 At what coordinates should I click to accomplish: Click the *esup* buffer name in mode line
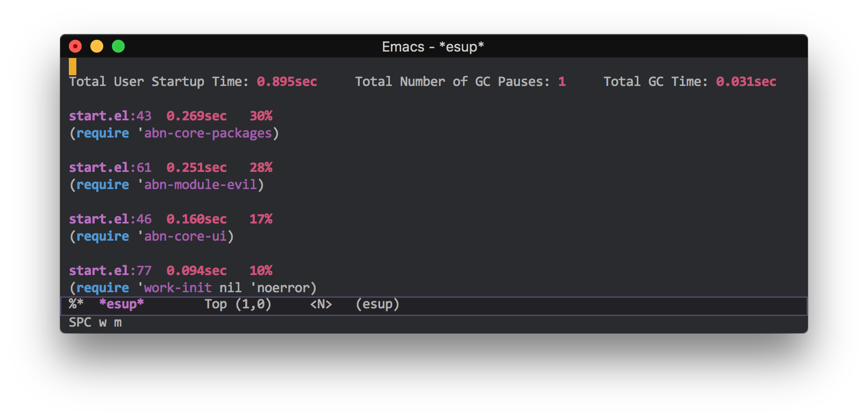click(x=122, y=304)
